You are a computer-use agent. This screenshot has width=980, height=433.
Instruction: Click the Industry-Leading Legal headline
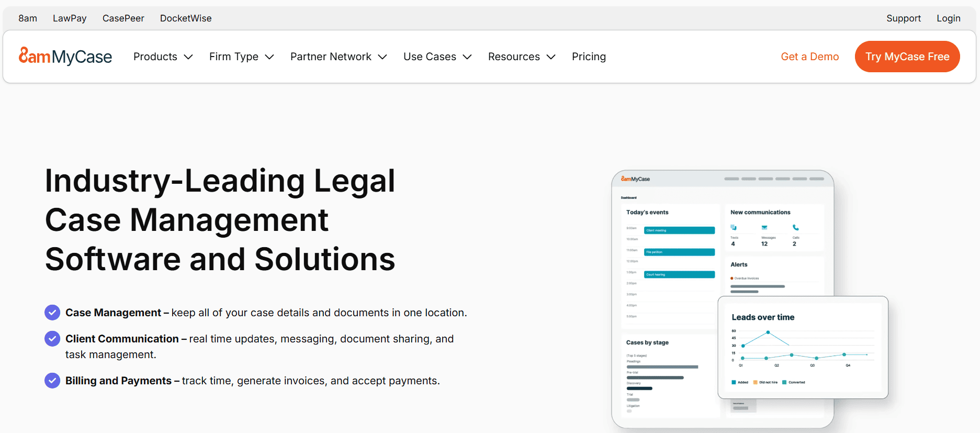[220, 220]
